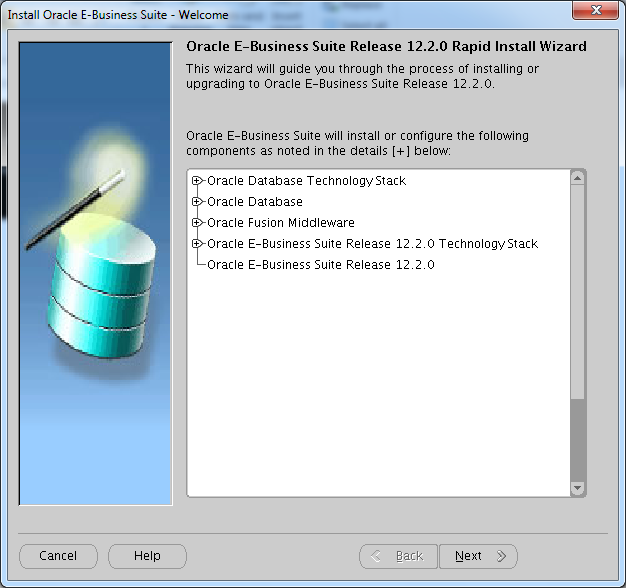Click the components list scrollbar thumb

point(577,292)
